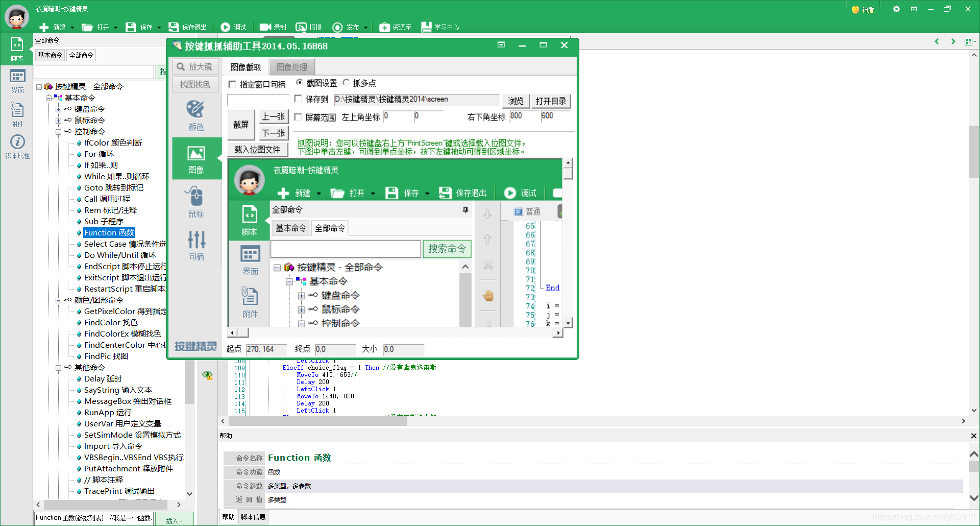This screenshot has width=980, height=526.
Task: Click the save path field D:\按键精灵
Action: pyautogui.click(x=416, y=100)
